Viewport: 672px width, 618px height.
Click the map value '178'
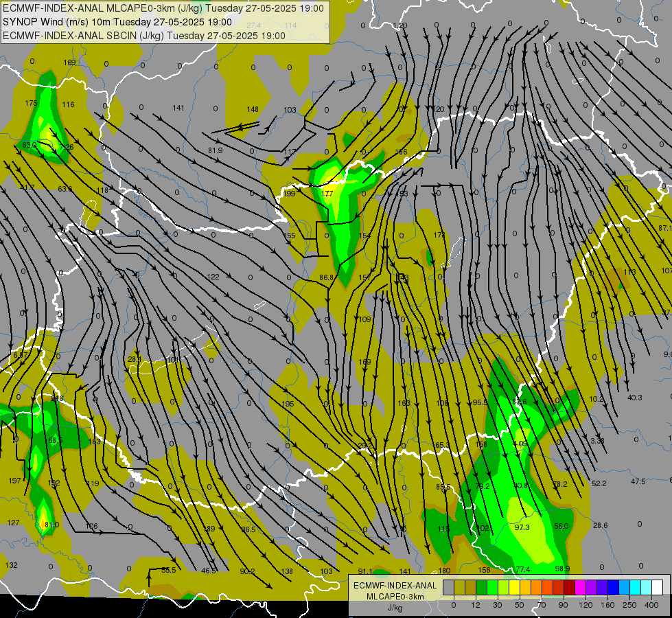click(x=439, y=235)
